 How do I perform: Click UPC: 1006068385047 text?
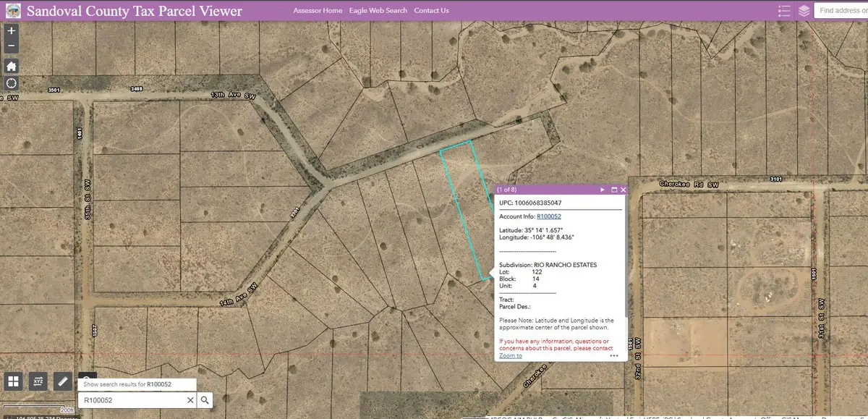tap(530, 203)
